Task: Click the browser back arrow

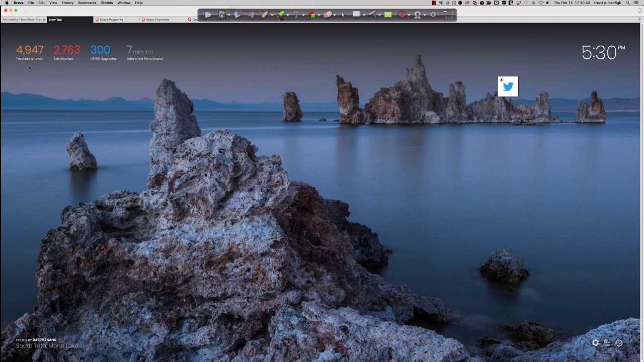Action: (26, 11)
